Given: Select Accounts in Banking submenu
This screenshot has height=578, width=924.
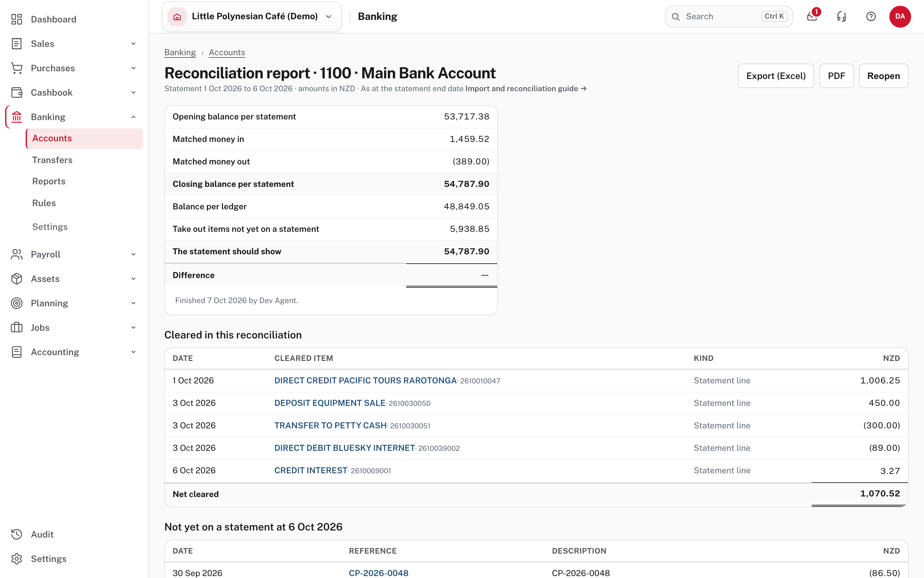Looking at the screenshot, I should [84, 138].
